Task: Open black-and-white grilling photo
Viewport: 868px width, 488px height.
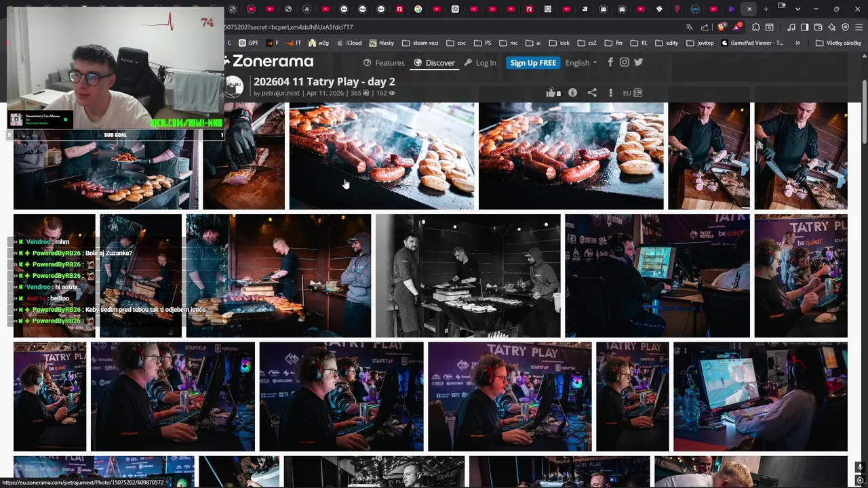Action: [468, 276]
